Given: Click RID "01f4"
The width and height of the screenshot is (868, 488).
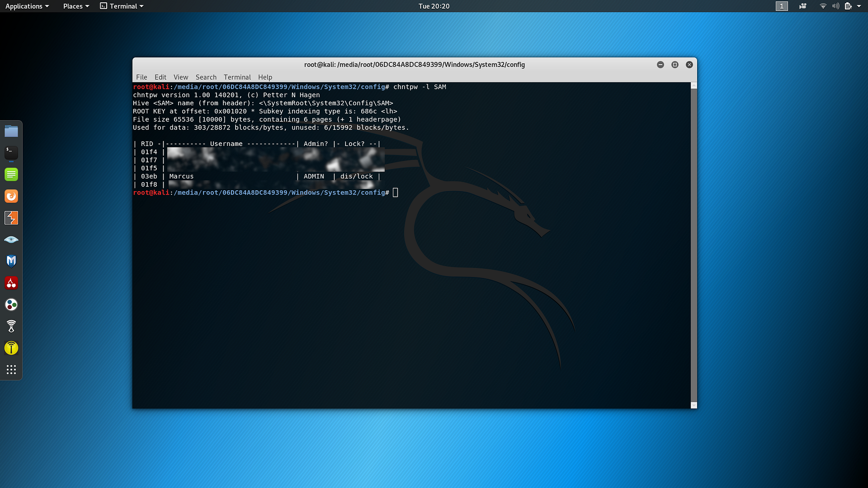Looking at the screenshot, I should coord(149,152).
